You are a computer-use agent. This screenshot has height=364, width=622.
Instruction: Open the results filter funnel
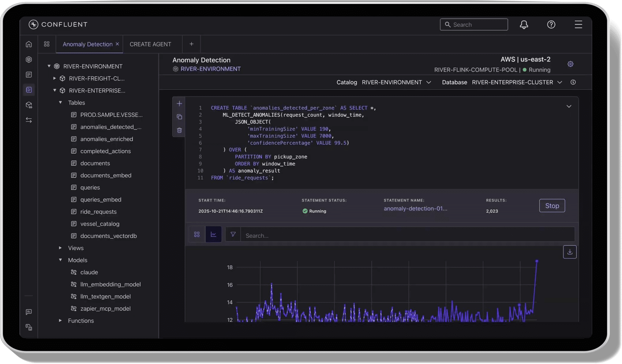pyautogui.click(x=233, y=234)
